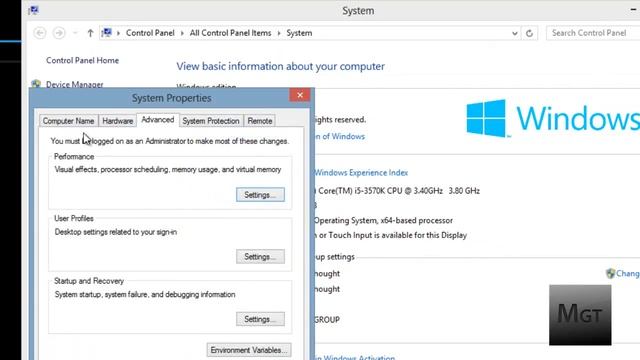Open Control Panel Home link
Viewport: 640px width, 360px height.
pyautogui.click(x=82, y=60)
